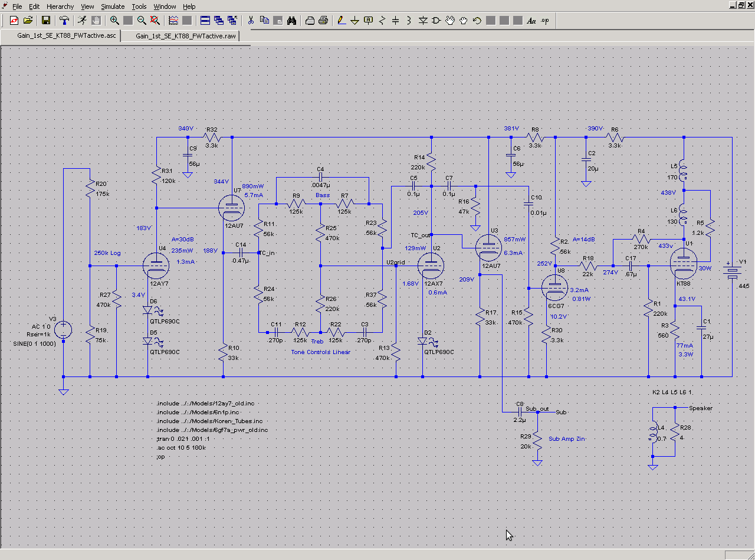Click the Zoom In magnifier icon
The width and height of the screenshot is (755, 560).
(114, 21)
